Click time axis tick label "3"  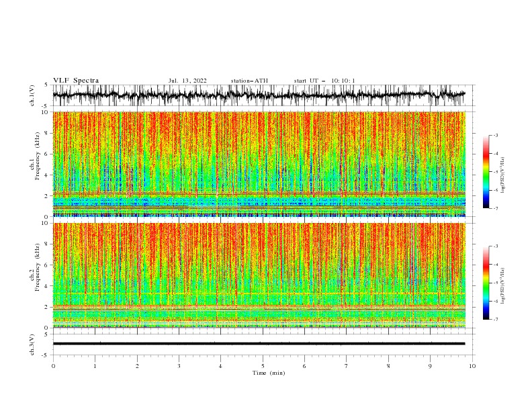pos(179,366)
